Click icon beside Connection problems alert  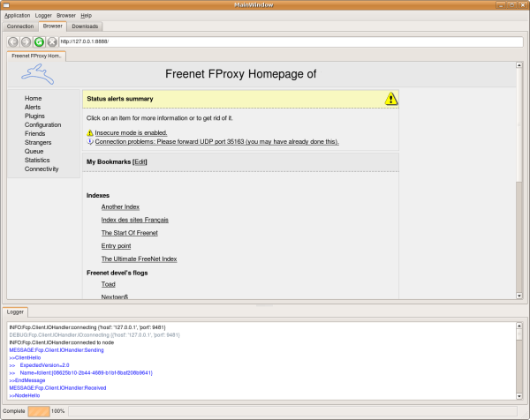pos(90,141)
